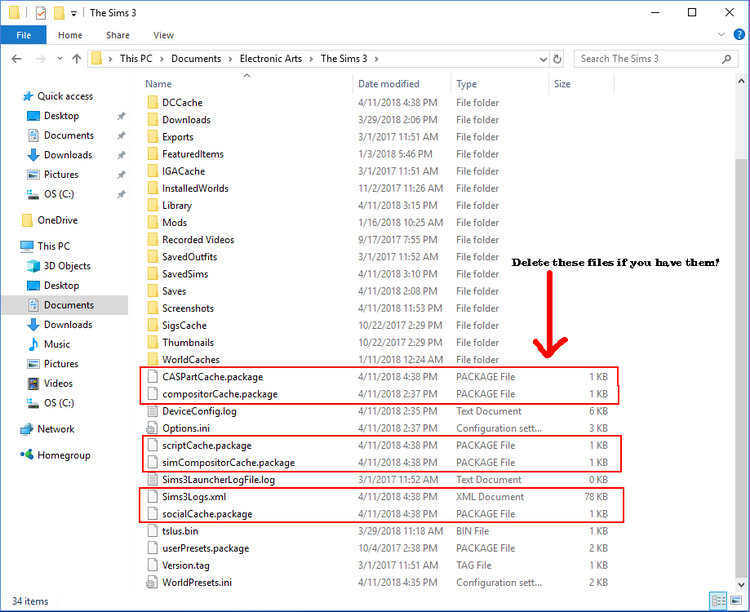Open chevron after The Sims 3 breadcrumb
This screenshot has width=750, height=612.
pyautogui.click(x=376, y=59)
